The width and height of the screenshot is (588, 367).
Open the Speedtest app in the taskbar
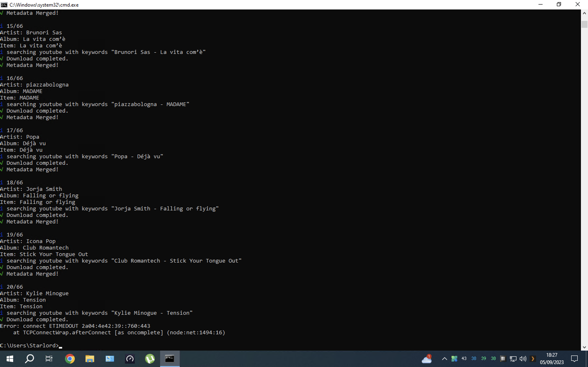coord(130,359)
